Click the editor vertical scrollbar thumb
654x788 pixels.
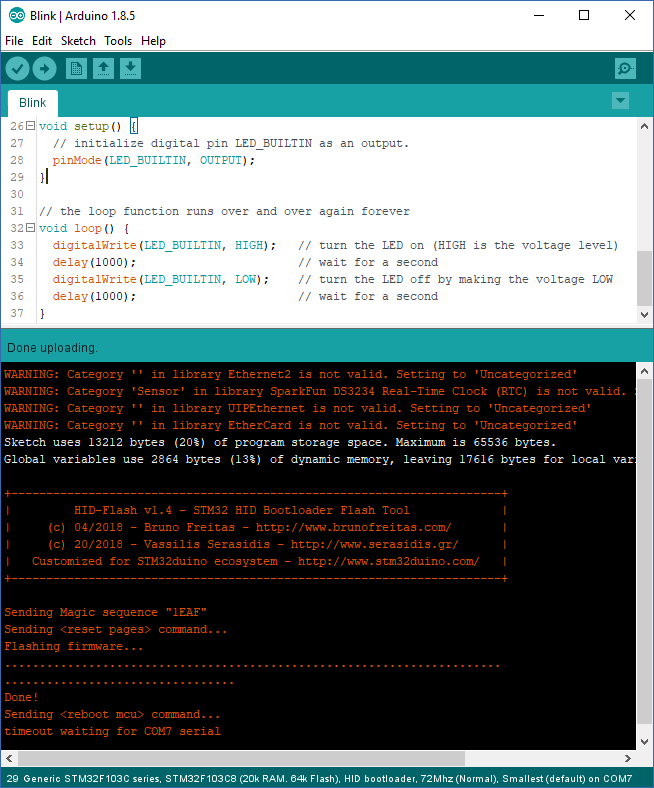(x=644, y=278)
